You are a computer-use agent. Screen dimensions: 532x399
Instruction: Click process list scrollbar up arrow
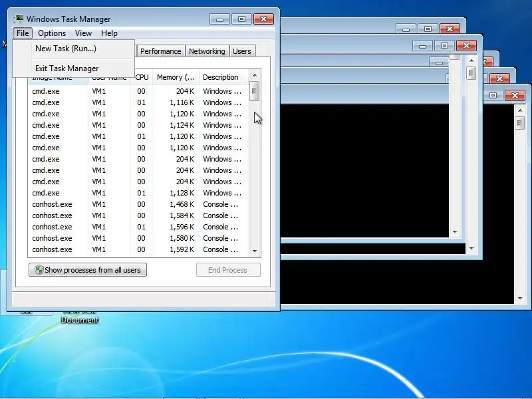255,75
